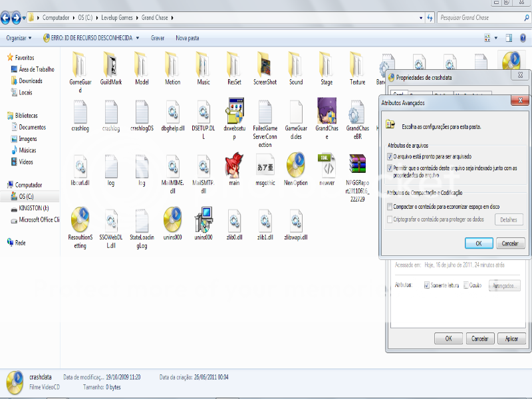Select the ResolutionSetting disc icon
532x399 pixels.
(x=80, y=220)
